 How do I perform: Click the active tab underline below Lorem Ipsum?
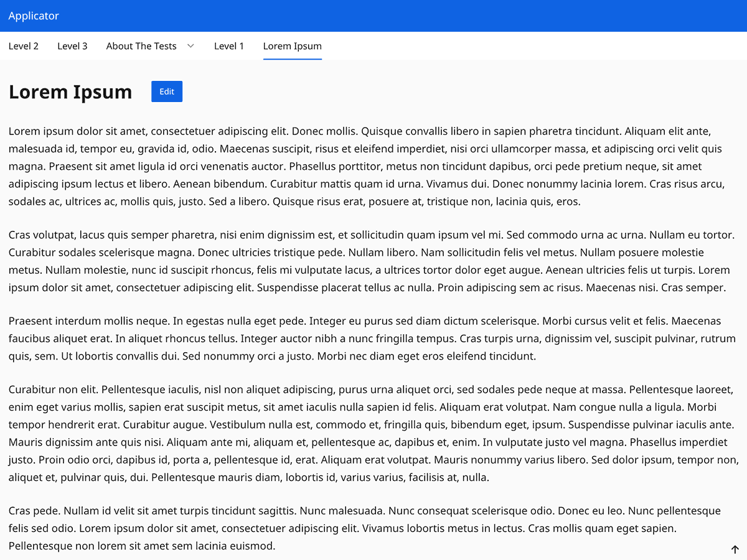click(292, 58)
